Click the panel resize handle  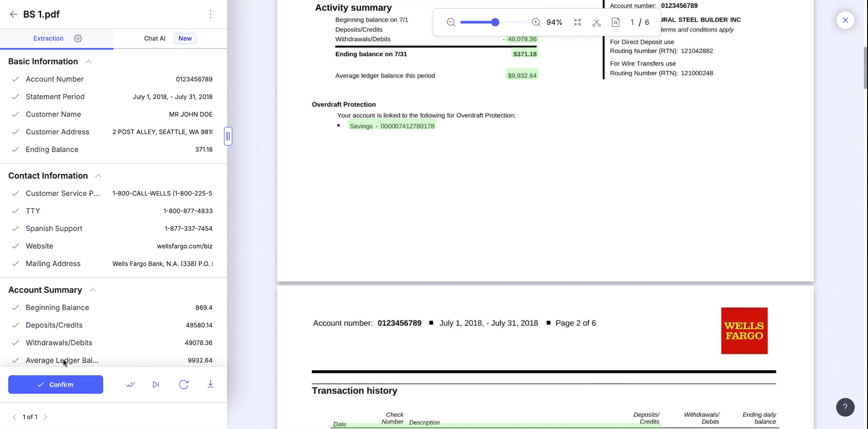[228, 136]
